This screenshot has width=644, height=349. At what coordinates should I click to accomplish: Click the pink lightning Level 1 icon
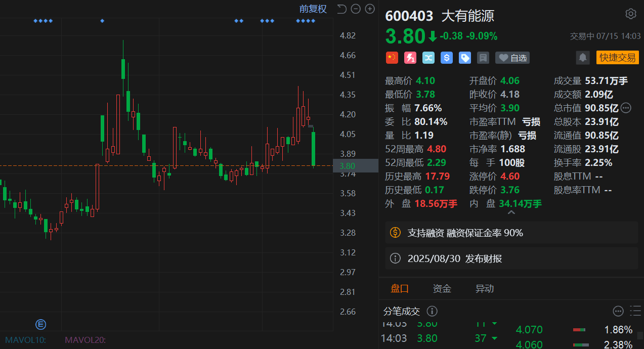[410, 58]
